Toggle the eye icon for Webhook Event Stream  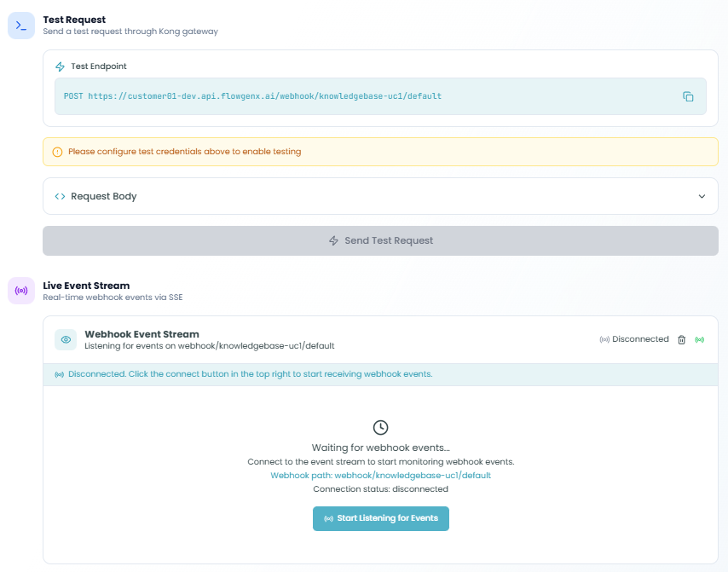(x=66, y=339)
